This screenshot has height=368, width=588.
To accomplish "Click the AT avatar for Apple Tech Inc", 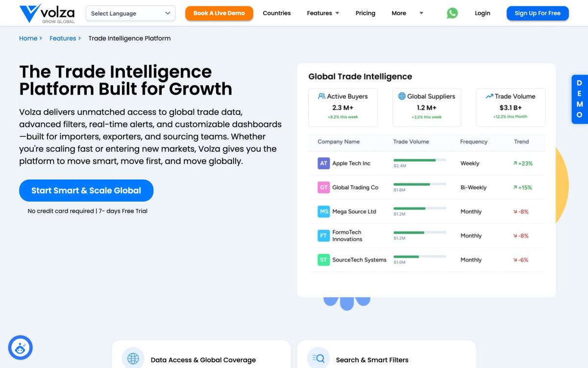I will (x=323, y=163).
